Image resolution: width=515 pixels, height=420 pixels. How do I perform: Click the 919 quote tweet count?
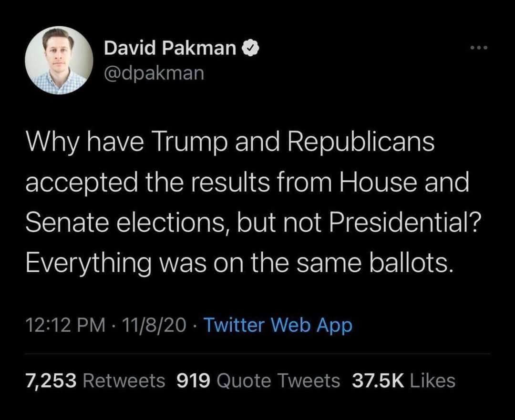pyautogui.click(x=194, y=380)
